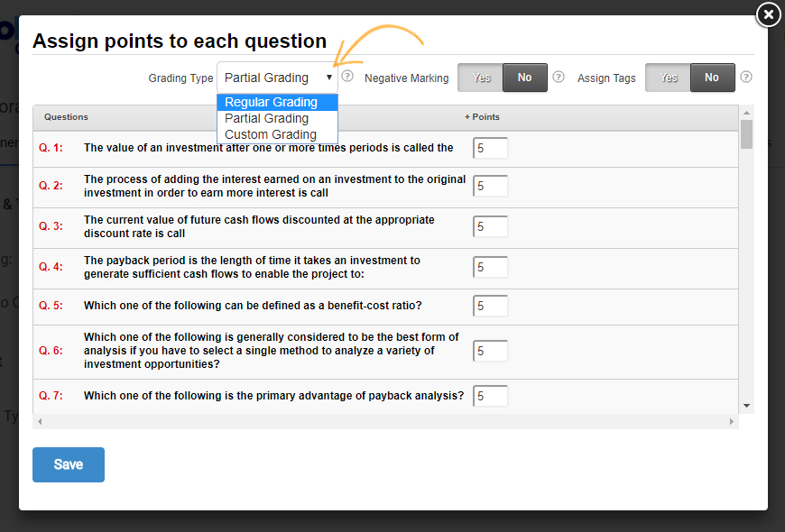
Task: Enable Assign Tags with Yes
Action: point(669,78)
